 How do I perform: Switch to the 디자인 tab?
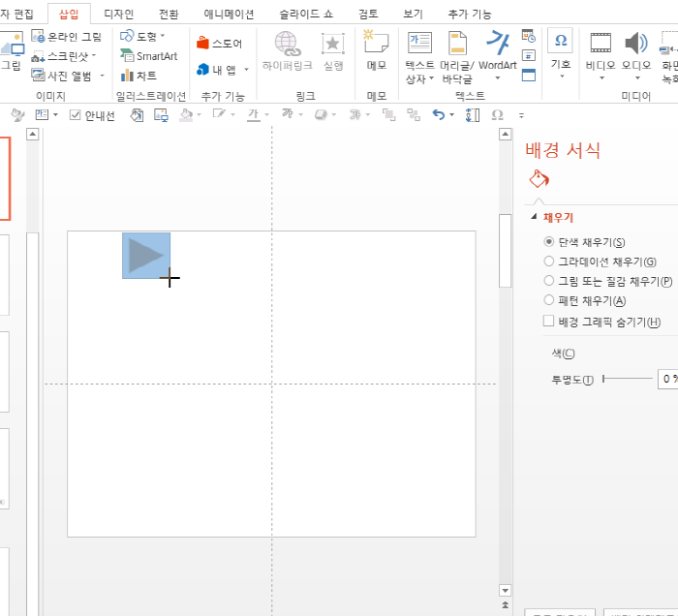pyautogui.click(x=118, y=15)
